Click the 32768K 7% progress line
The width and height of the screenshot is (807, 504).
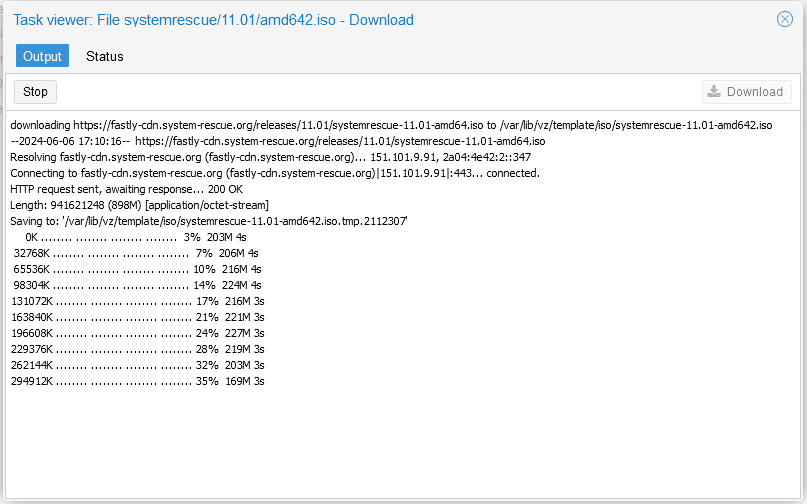136,253
